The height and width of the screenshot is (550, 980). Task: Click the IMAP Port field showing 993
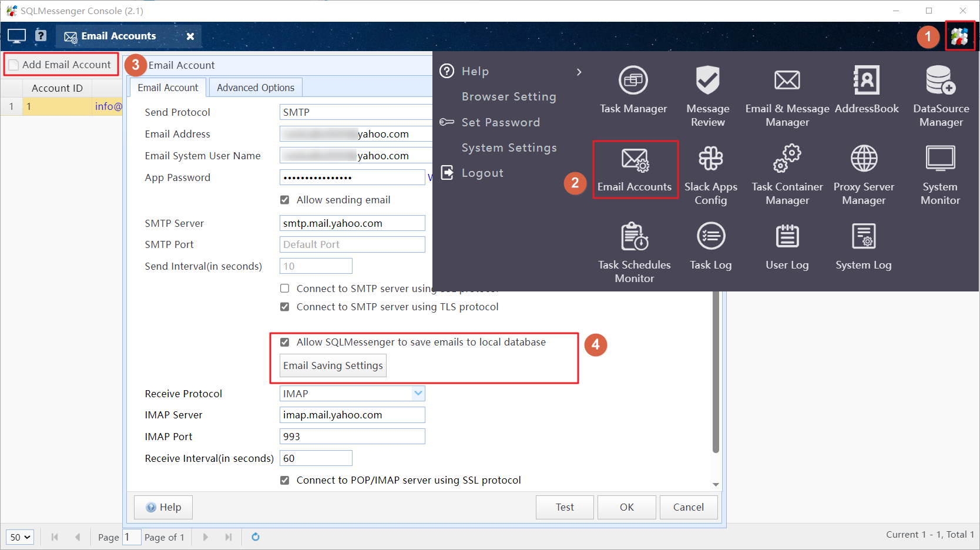click(x=352, y=437)
